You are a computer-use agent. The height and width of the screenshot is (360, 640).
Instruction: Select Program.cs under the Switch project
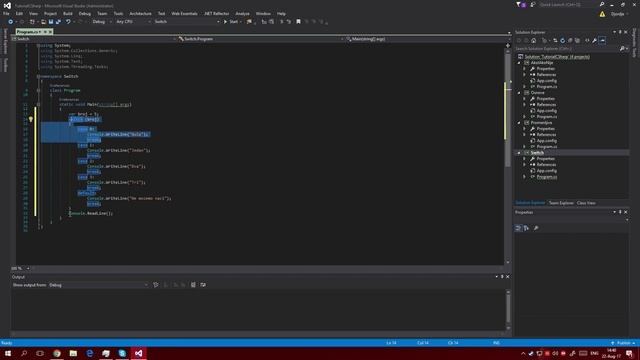(x=547, y=177)
